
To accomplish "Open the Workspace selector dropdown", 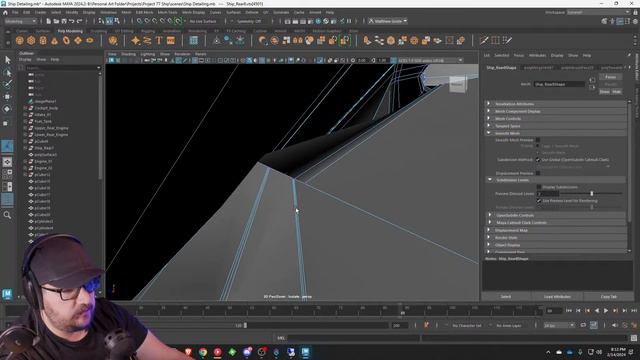I will [598, 12].
